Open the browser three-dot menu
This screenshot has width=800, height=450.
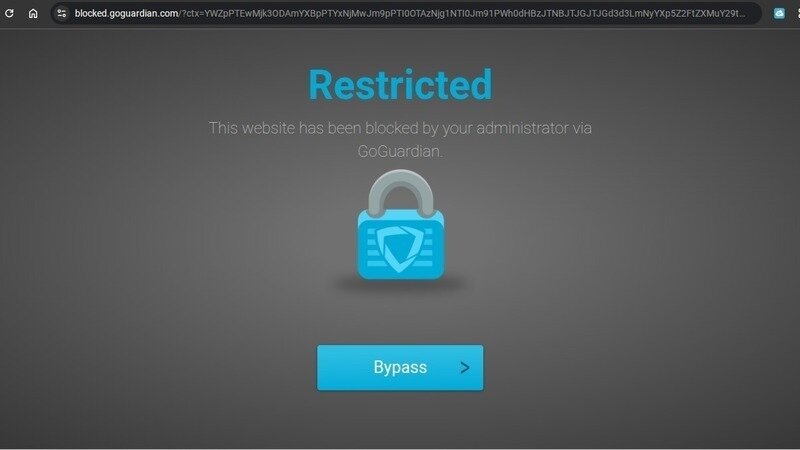coord(798,13)
